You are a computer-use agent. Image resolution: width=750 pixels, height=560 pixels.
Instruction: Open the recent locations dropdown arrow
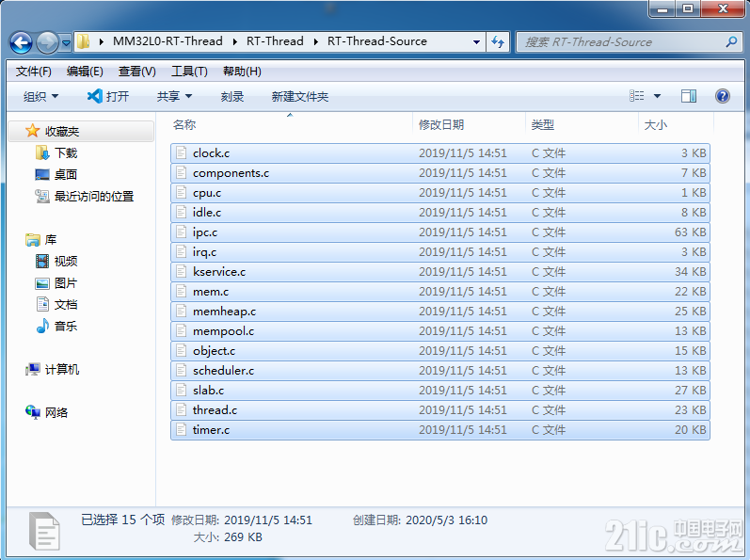point(66,43)
